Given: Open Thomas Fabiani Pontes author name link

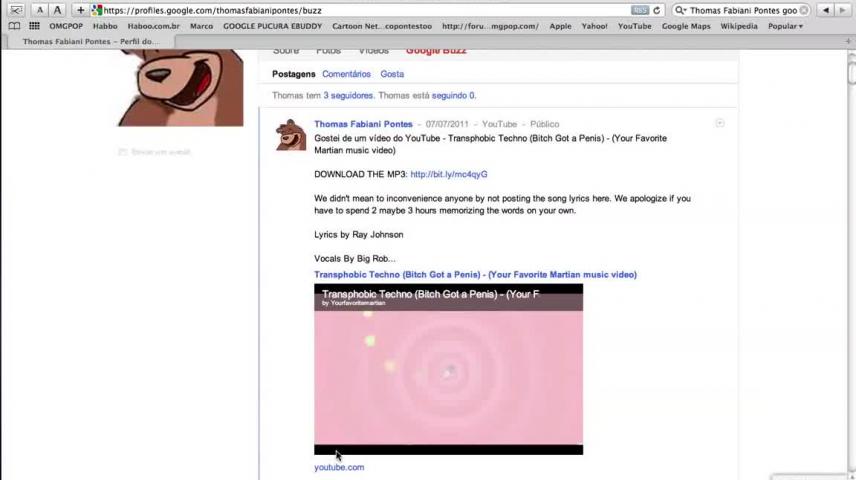Looking at the screenshot, I should pos(363,124).
